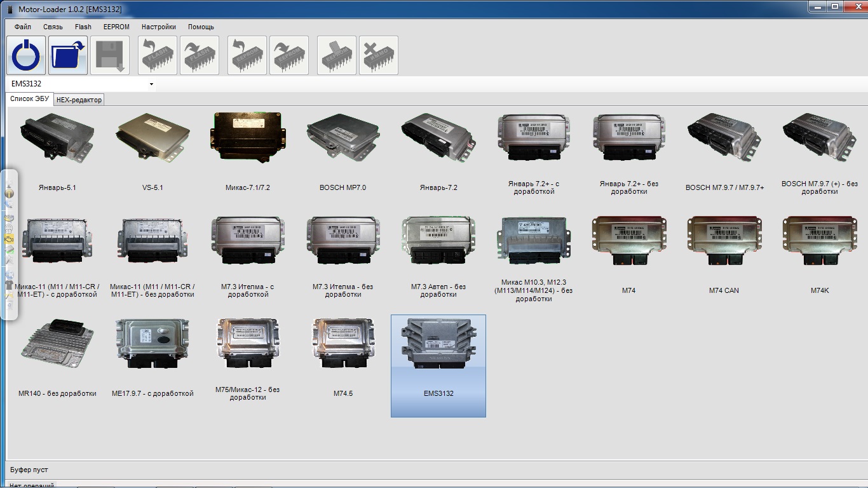Click the read FLASH chip icon

[158, 55]
